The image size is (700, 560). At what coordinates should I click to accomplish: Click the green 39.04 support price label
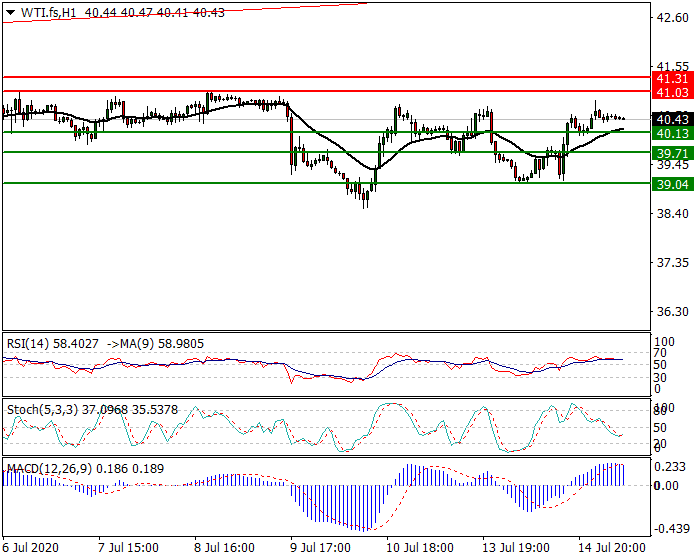tap(673, 184)
